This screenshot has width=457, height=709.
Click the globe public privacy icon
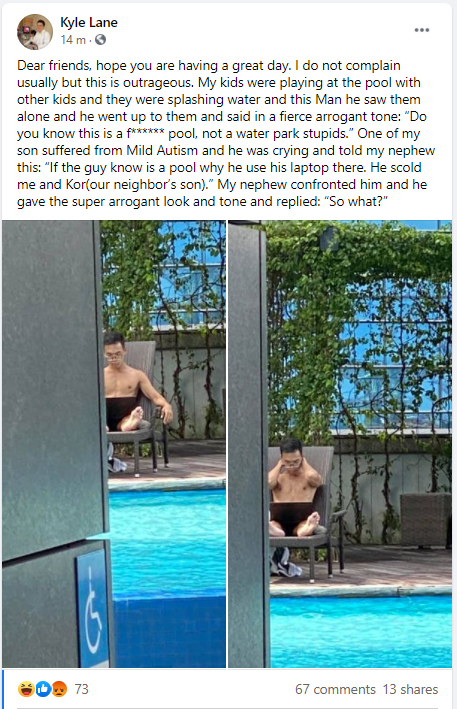click(100, 40)
